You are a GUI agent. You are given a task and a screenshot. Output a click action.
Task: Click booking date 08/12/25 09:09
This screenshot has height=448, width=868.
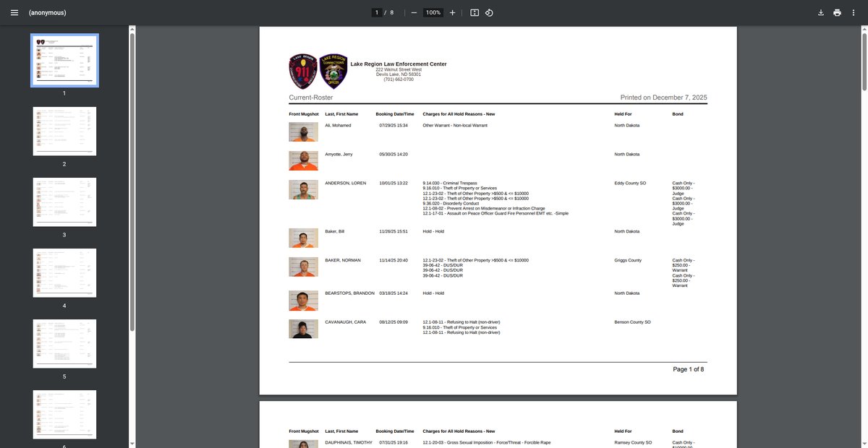pos(393,322)
